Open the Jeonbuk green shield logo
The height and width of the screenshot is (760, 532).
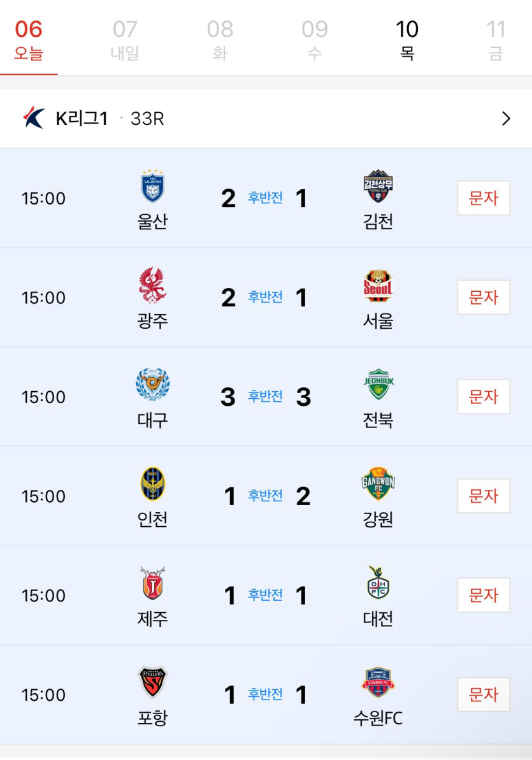tap(378, 384)
